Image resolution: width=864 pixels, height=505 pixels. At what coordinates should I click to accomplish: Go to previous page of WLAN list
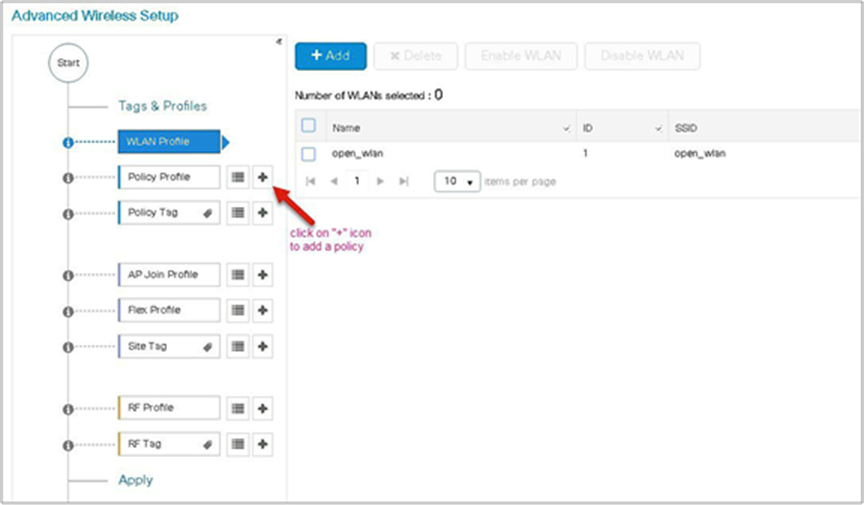(333, 181)
